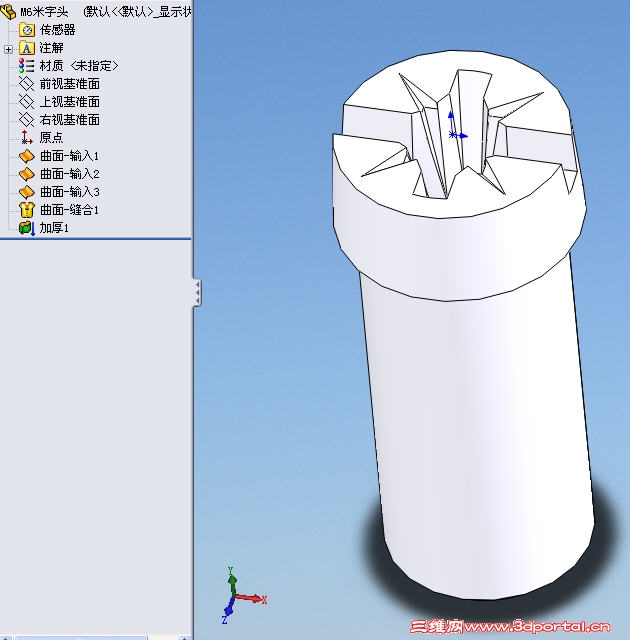The width and height of the screenshot is (630, 640).
Task: Click the XYZ orientation triad
Action: click(244, 596)
